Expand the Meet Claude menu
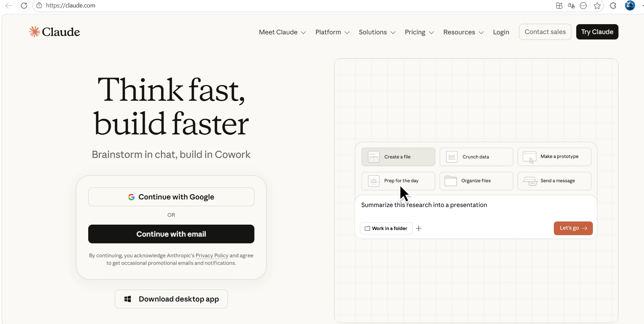The width and height of the screenshot is (644, 324). point(282,32)
